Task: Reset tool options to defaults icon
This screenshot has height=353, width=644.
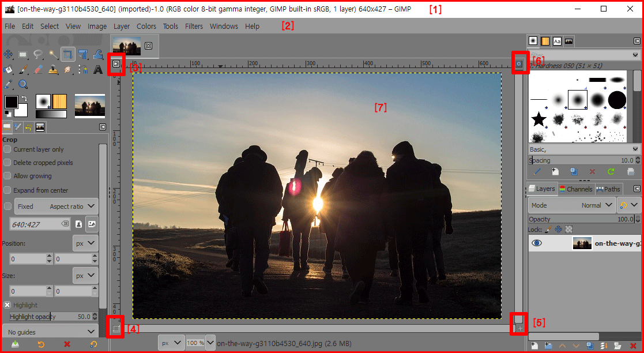Action: (93, 344)
